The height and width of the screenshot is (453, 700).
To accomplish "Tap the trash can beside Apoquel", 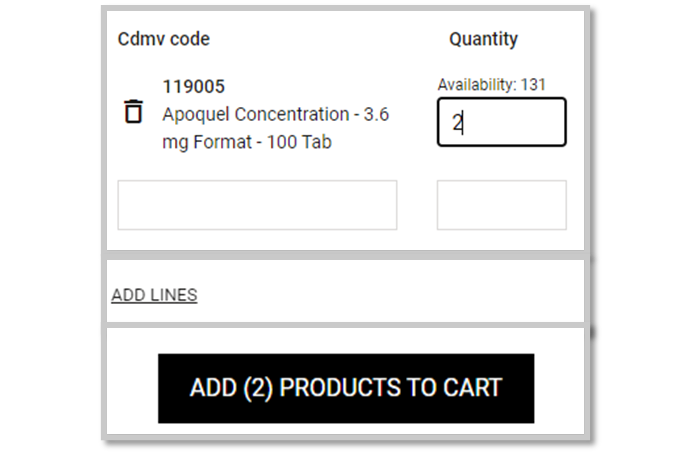I will point(133,111).
